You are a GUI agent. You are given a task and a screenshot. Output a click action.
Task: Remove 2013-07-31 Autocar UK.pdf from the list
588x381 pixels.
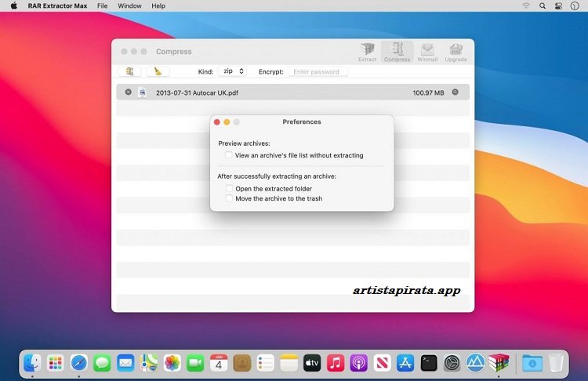(x=129, y=92)
